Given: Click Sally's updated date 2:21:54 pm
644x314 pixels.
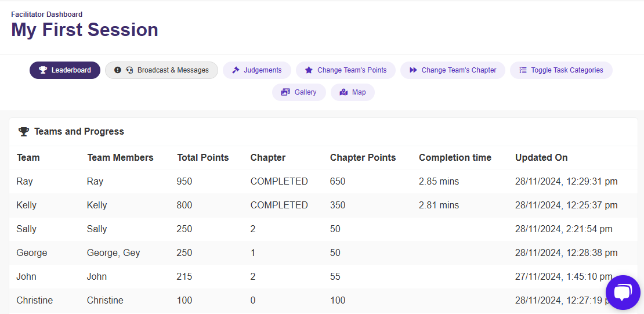Looking at the screenshot, I should click(x=564, y=229).
